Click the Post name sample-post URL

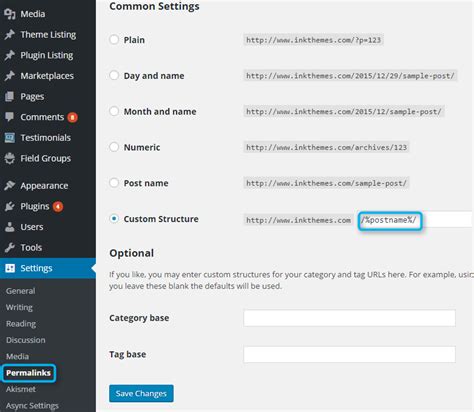click(326, 183)
